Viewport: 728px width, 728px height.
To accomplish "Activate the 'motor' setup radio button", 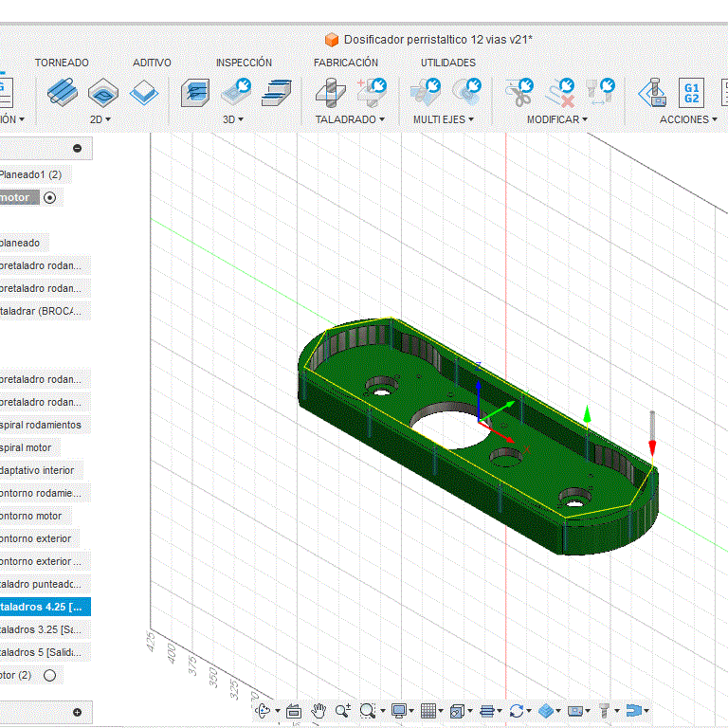I will pos(49,198).
